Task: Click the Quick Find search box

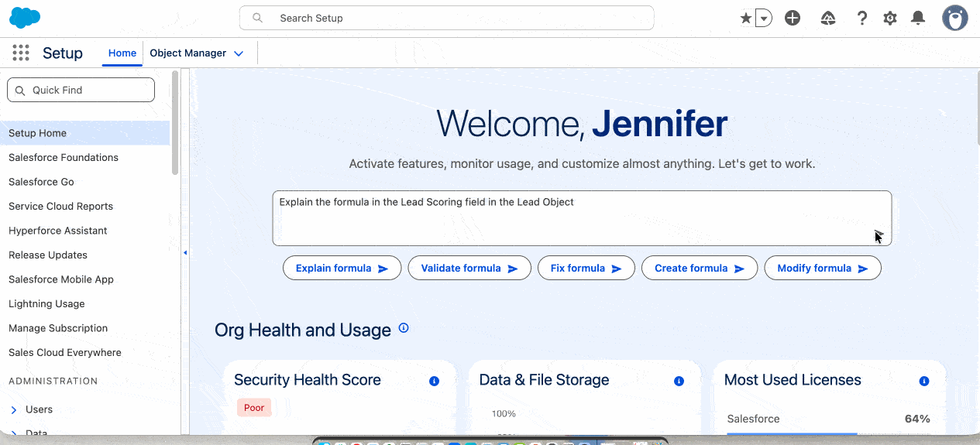Action: click(81, 90)
